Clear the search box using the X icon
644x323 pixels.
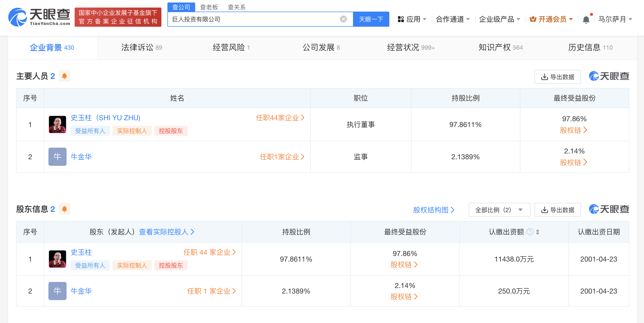click(x=343, y=19)
